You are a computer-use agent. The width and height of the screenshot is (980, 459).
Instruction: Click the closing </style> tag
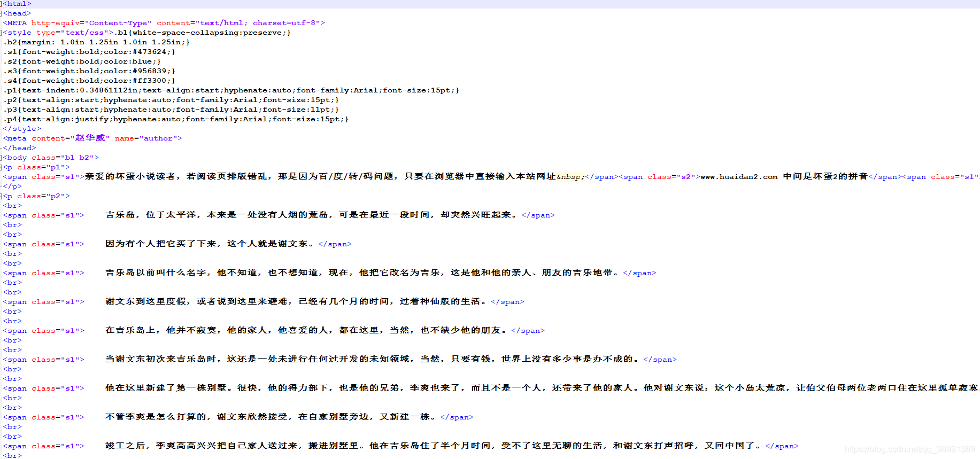click(x=22, y=129)
